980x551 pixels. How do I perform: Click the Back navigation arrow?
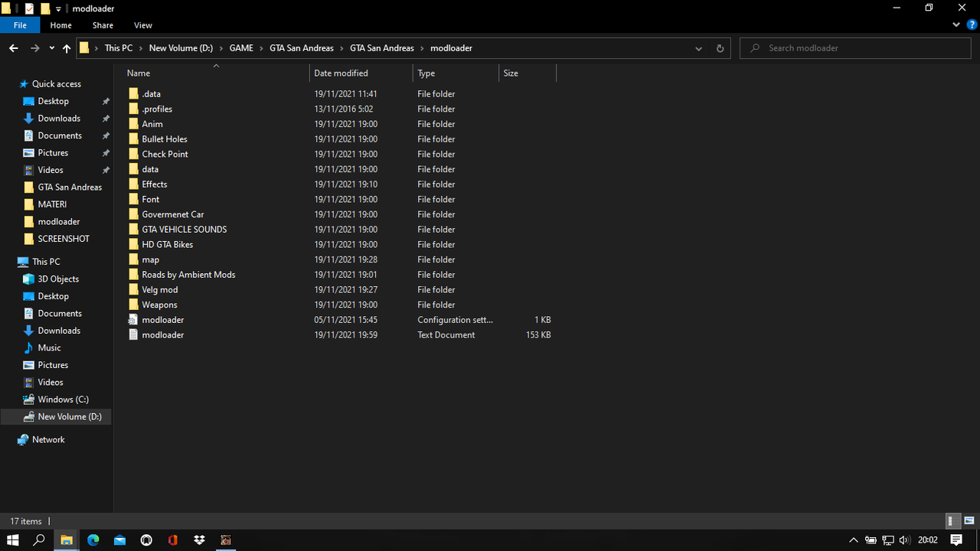tap(13, 48)
